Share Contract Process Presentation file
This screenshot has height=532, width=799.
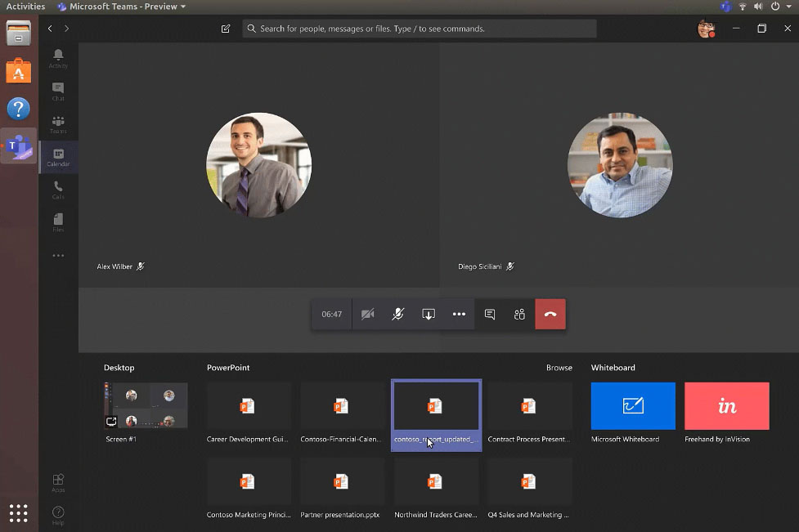pos(529,413)
